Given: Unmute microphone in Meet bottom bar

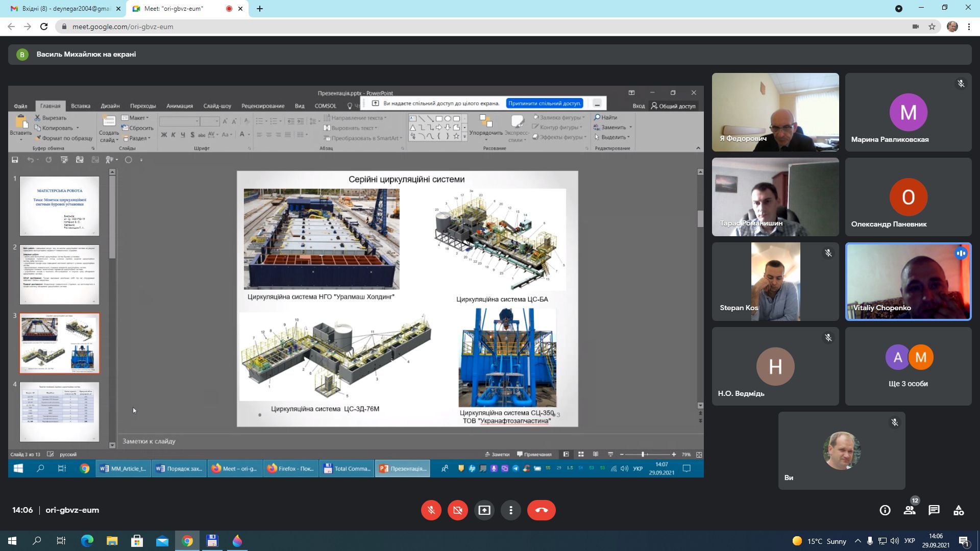Looking at the screenshot, I should (431, 510).
